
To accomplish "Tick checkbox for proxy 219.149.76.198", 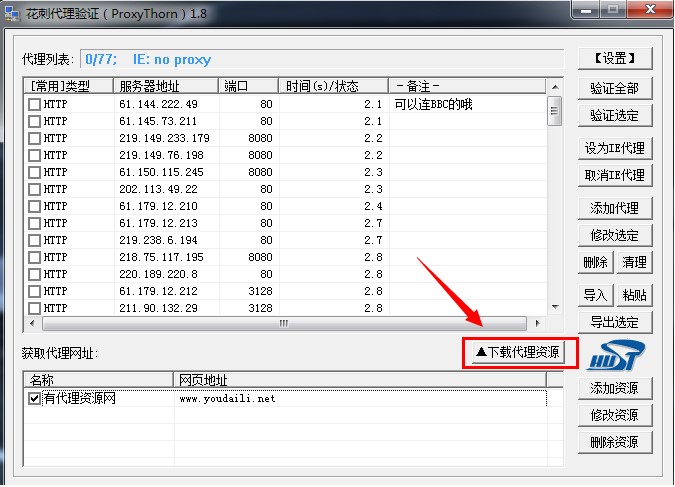I will coord(34,155).
